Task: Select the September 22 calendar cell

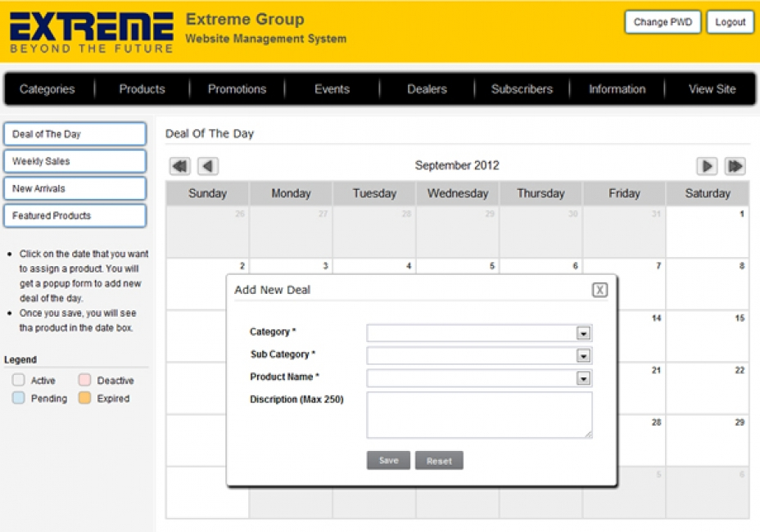Action: pyautogui.click(x=708, y=389)
